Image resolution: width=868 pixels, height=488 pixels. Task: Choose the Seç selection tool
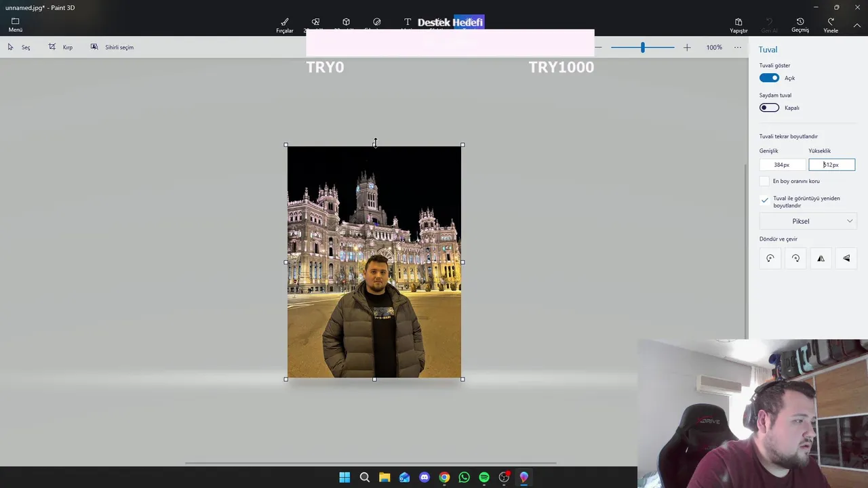(x=18, y=47)
